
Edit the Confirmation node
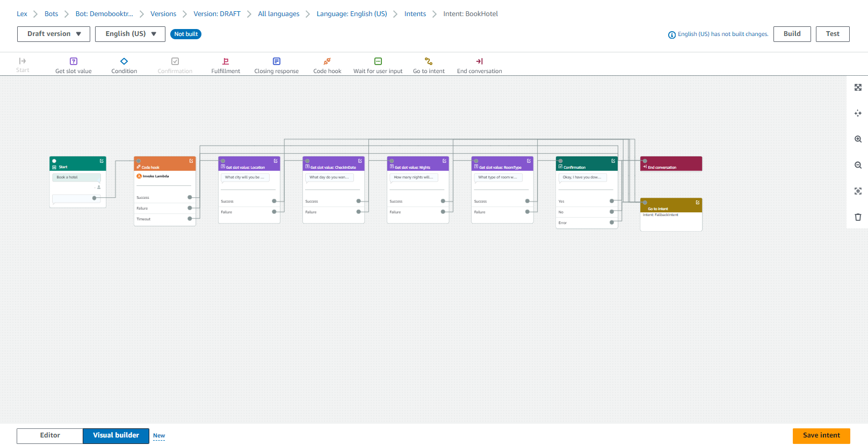click(613, 161)
